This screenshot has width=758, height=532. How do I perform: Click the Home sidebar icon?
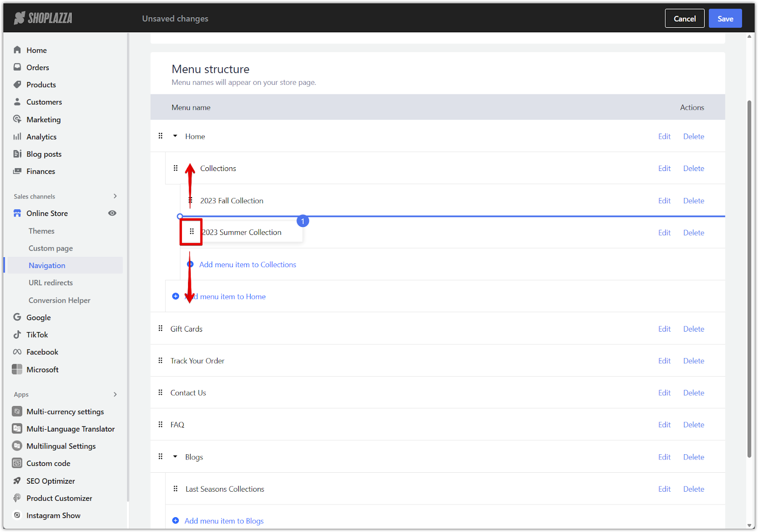point(18,50)
